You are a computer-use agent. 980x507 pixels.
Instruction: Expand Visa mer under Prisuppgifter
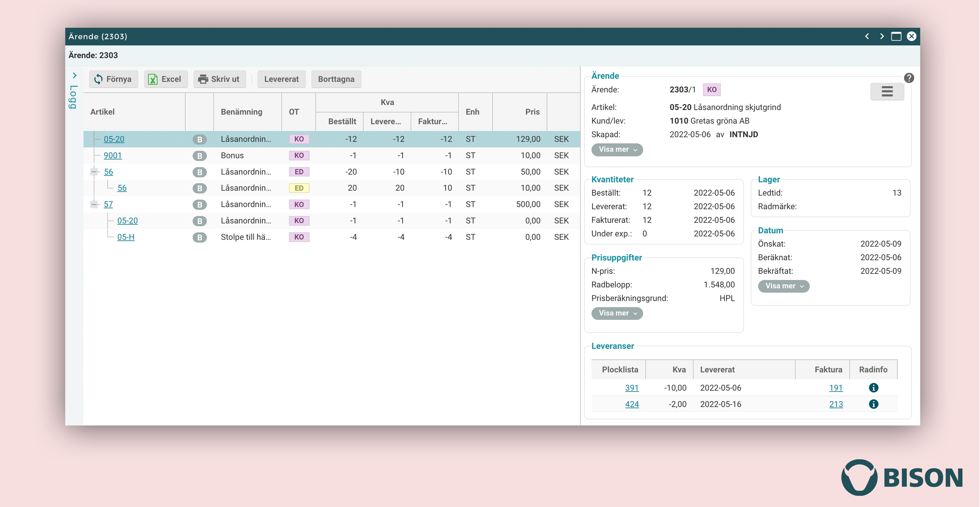click(x=617, y=313)
